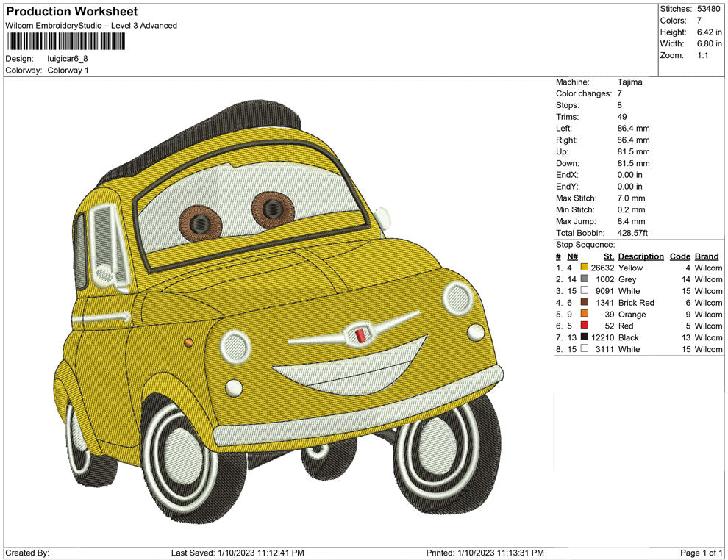Click 'Wilcom EmbroideryStudio – Level 3 Advanced' text
Viewport: 728px width, 560px height.
pyautogui.click(x=91, y=26)
